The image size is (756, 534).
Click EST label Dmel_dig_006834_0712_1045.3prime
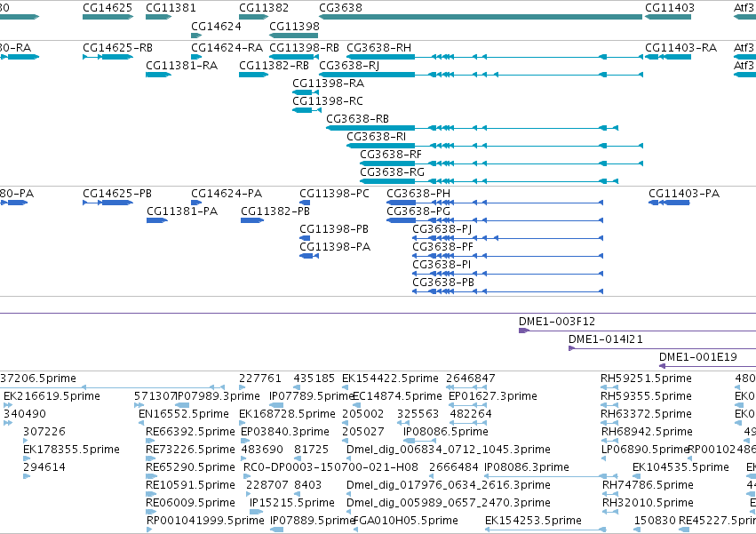(449, 450)
